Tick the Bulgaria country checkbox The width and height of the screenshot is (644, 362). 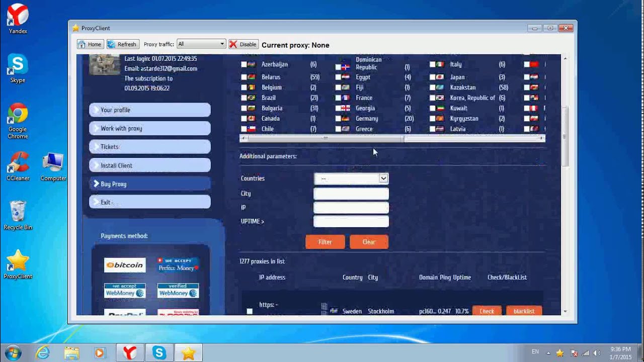click(x=244, y=108)
